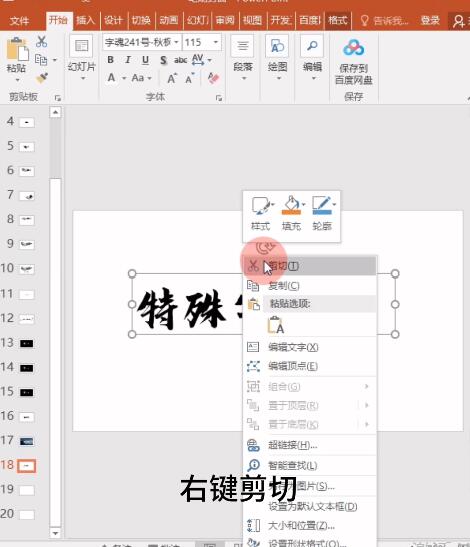
Task: Expand 置于顶层(R) submenu arrow
Action: (x=366, y=405)
